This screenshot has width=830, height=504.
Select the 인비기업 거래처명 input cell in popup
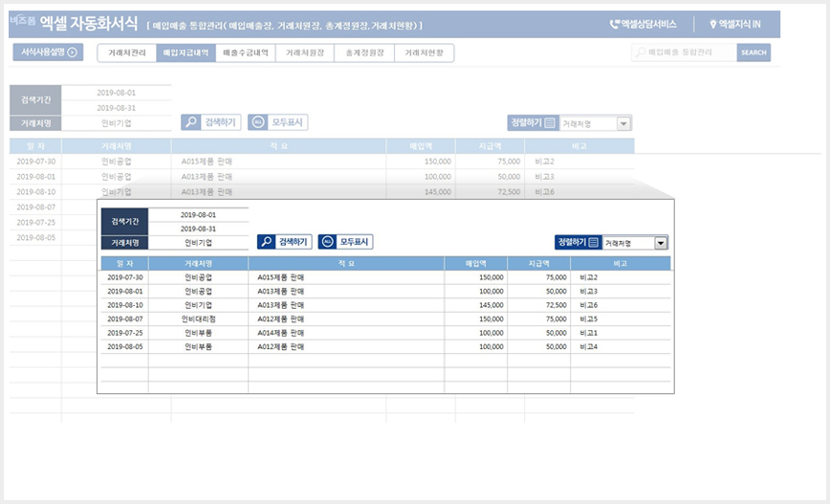[x=199, y=243]
